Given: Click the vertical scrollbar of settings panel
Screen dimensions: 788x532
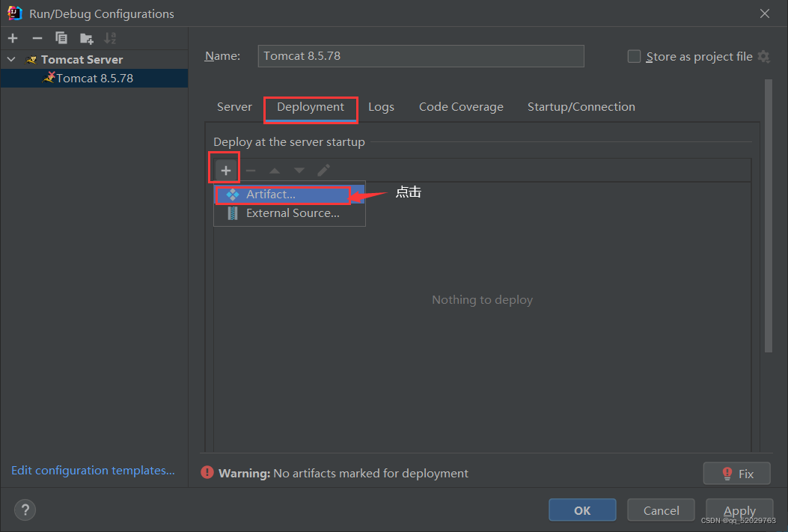Looking at the screenshot, I should point(769,216).
